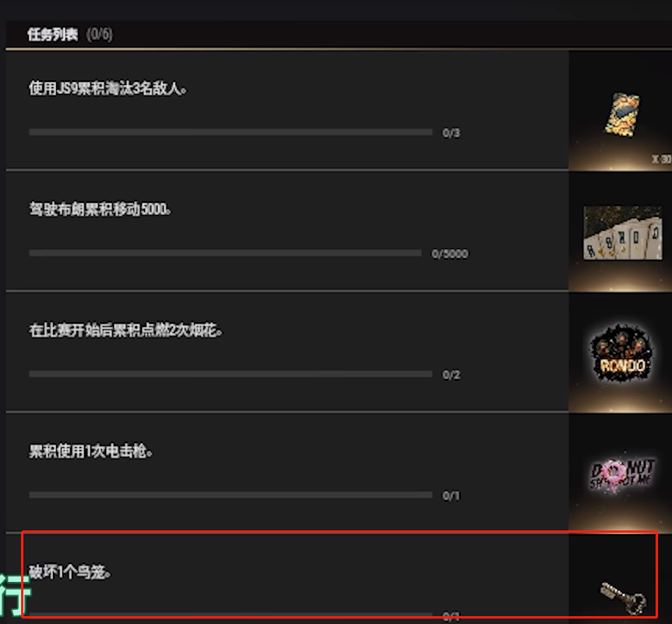Click the stun gun mission progress bar

point(231,495)
